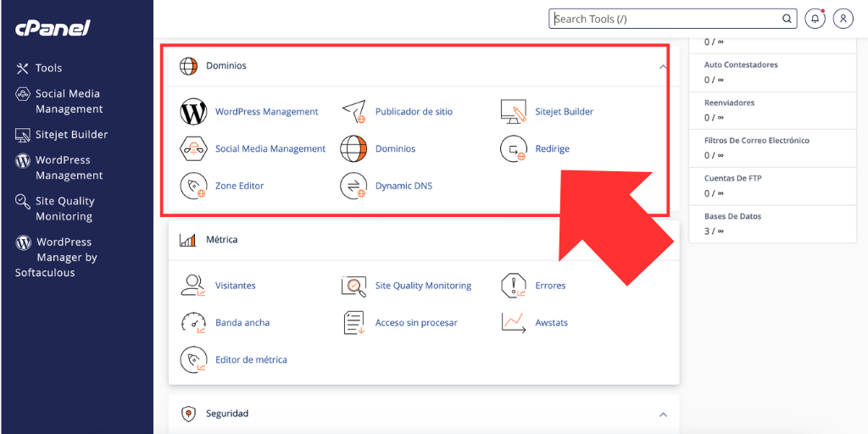The width and height of the screenshot is (868, 434).
Task: Open the Redirige link
Action: click(x=553, y=149)
